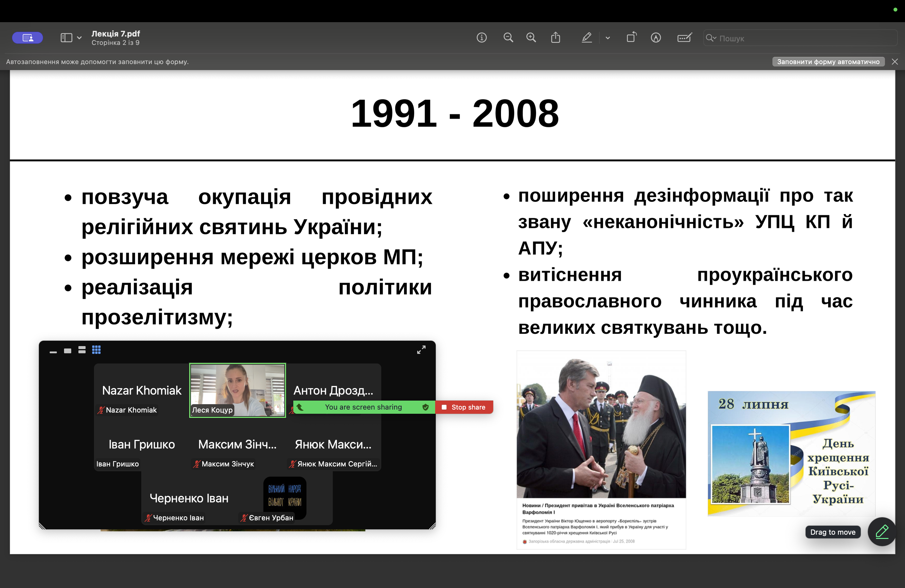Open the Share icon in toolbar
This screenshot has height=588, width=905.
[555, 38]
